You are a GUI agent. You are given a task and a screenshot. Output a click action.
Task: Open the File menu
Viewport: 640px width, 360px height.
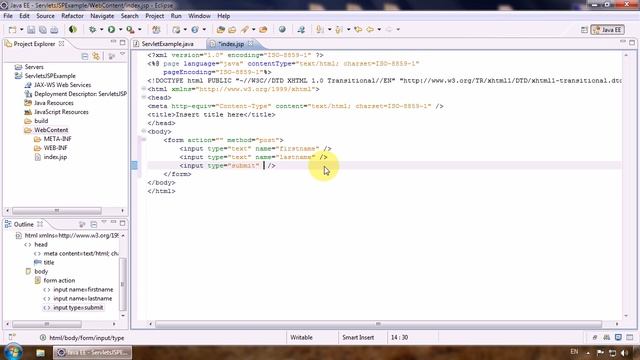point(8,16)
